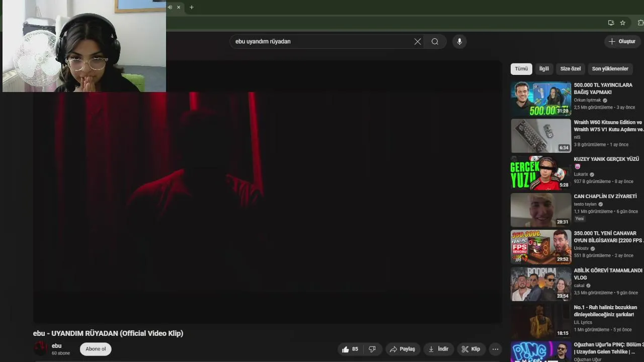Open the KUZEY YANIK GERÇEK YÜZÜ thumbnail

click(x=541, y=173)
